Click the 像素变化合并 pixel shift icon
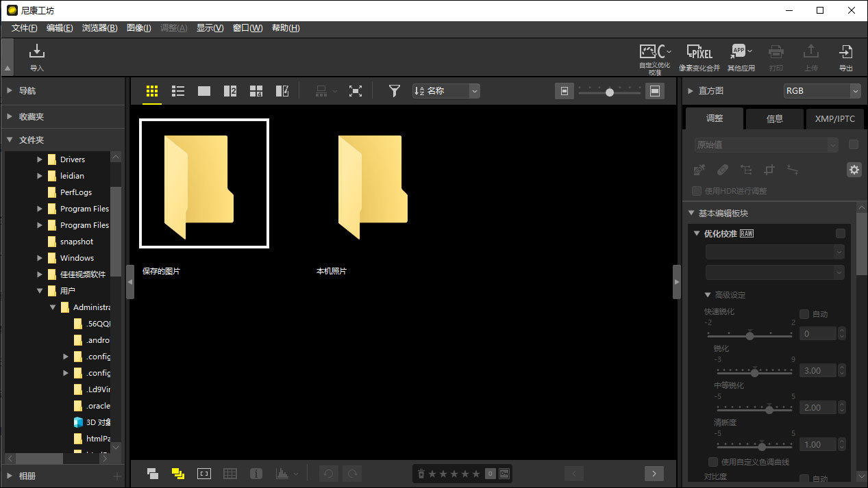The width and height of the screenshot is (868, 488). pyautogui.click(x=699, y=51)
